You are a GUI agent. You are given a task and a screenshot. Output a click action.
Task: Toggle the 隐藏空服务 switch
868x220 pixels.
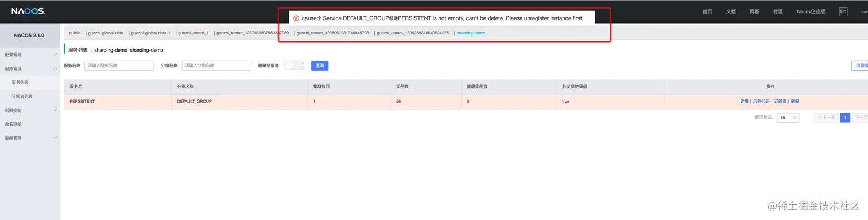(294, 65)
